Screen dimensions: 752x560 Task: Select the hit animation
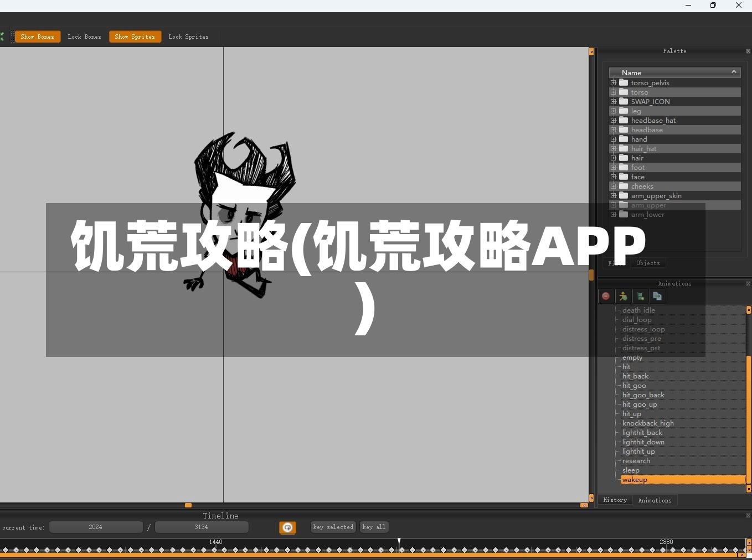coord(683,367)
